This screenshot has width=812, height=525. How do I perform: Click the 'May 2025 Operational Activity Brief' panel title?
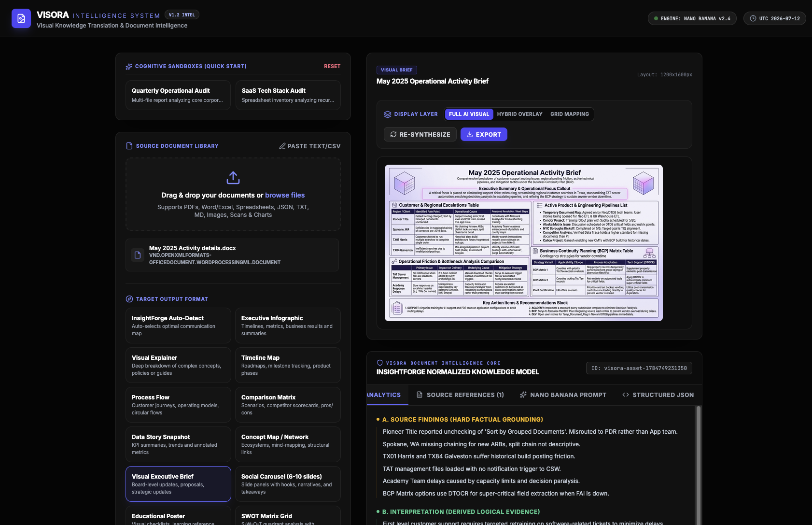(x=433, y=81)
